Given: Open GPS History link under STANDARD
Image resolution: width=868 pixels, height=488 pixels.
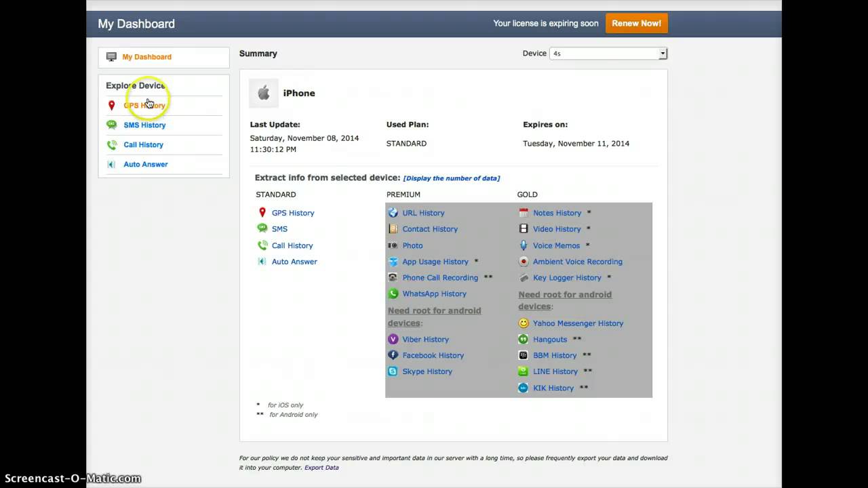Looking at the screenshot, I should click(293, 213).
